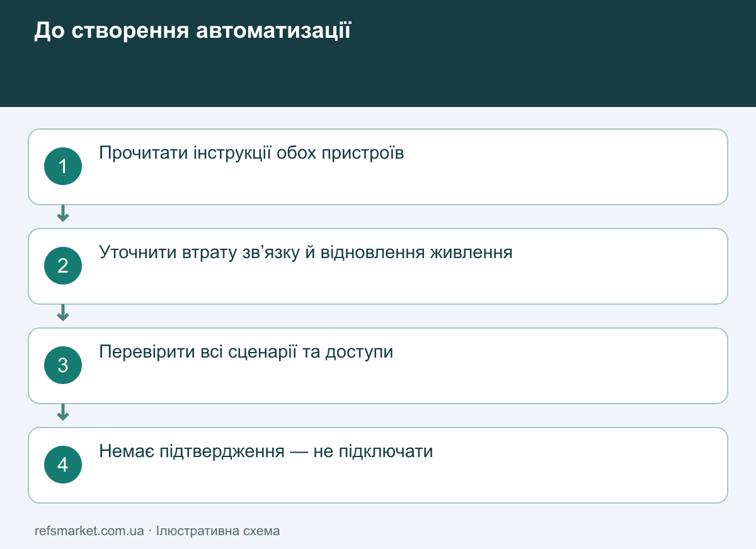Click the number 2 step circle
The image size is (756, 549).
pos(63,266)
